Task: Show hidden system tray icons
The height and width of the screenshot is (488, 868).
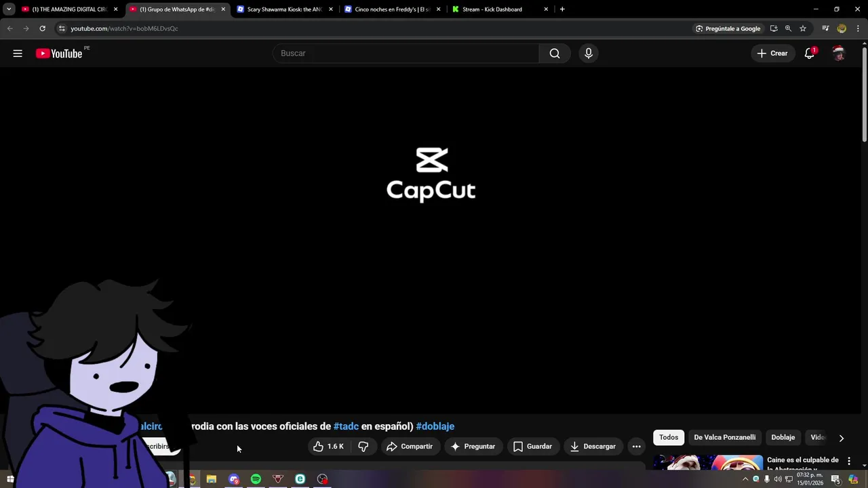Action: coord(745,479)
